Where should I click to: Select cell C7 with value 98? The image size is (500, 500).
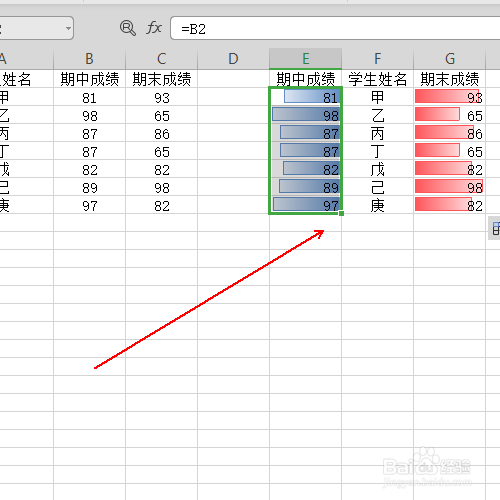pos(162,187)
